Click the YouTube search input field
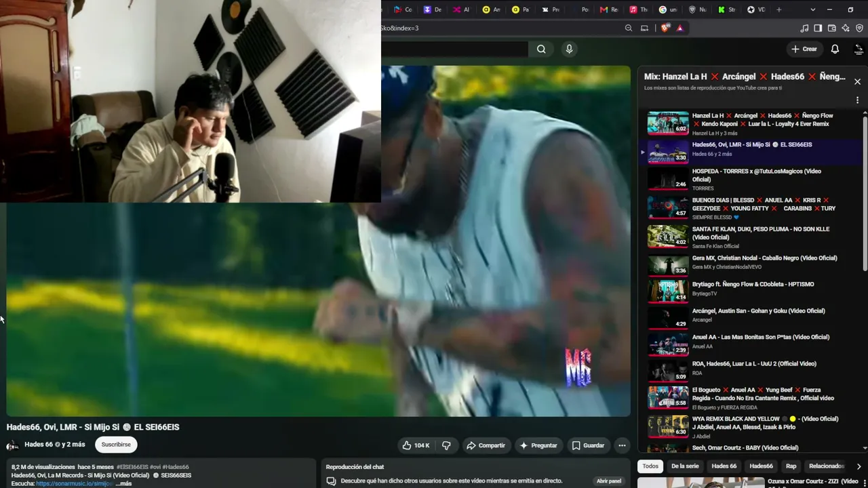 (454, 49)
